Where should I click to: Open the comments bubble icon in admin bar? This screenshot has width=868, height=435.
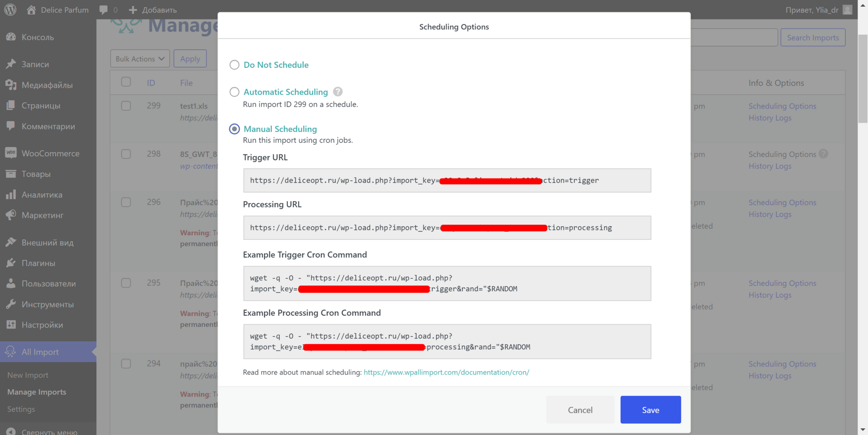pyautogui.click(x=104, y=9)
